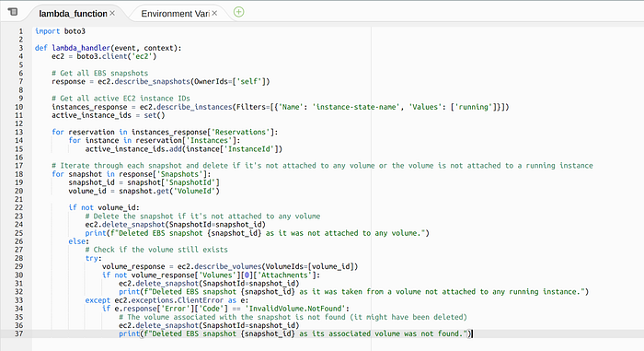Add a new tab with plus icon
The image size is (644, 351).
tap(238, 12)
